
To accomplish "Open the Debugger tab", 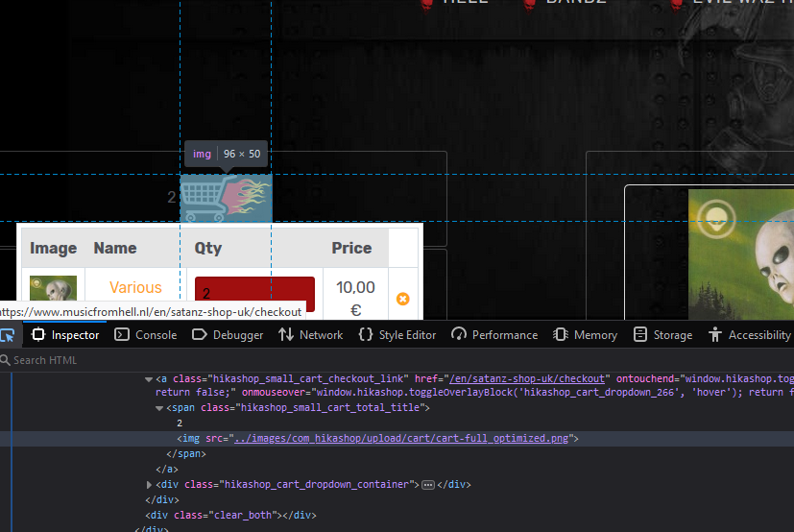I will 228,335.
